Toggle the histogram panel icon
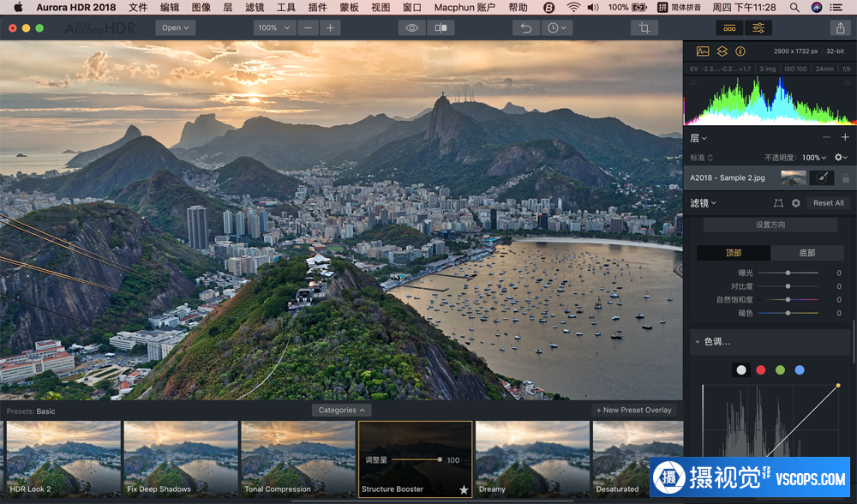Viewport: 857px width, 504px height. click(x=703, y=51)
